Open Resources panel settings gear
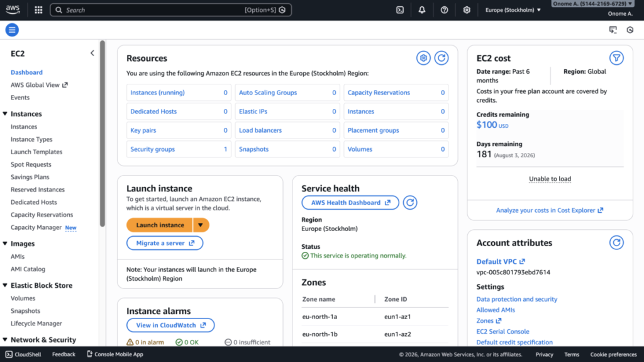This screenshot has height=362, width=644. [x=423, y=58]
